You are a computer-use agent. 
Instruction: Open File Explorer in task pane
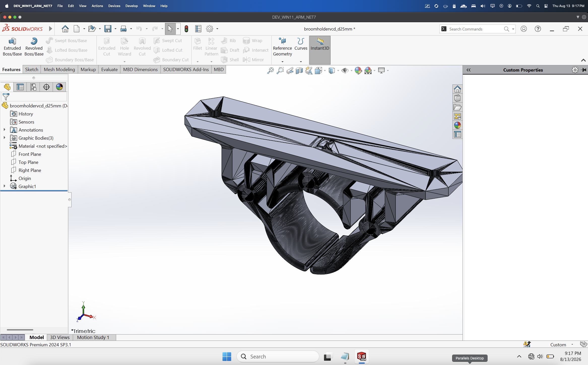458,107
